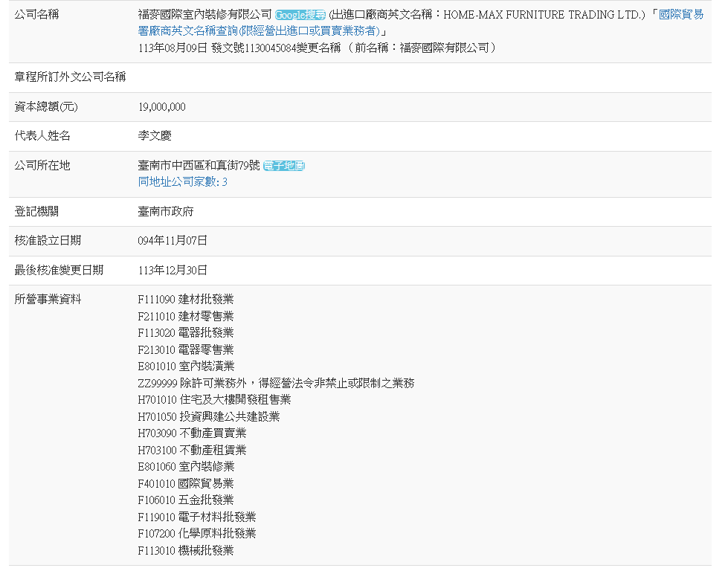Click last change date 113年12月30日

pyautogui.click(x=173, y=270)
